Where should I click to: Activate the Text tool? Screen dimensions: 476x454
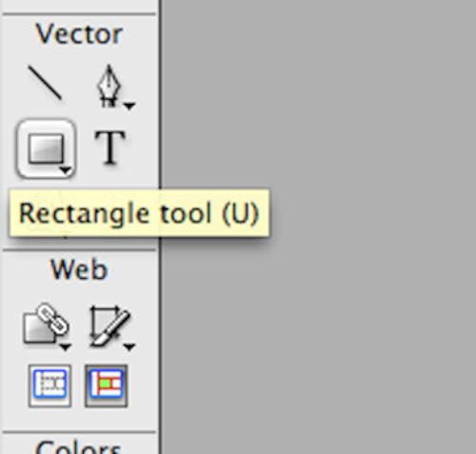110,148
